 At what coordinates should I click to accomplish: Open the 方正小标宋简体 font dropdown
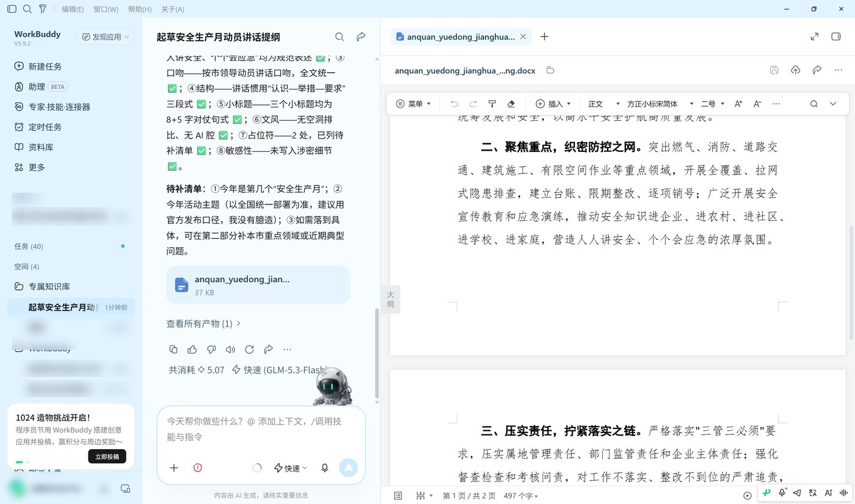coord(660,104)
